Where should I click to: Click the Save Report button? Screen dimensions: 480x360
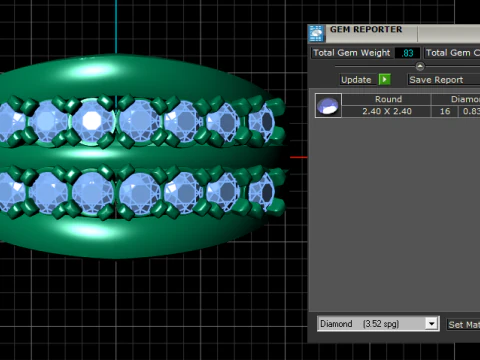[x=444, y=80]
